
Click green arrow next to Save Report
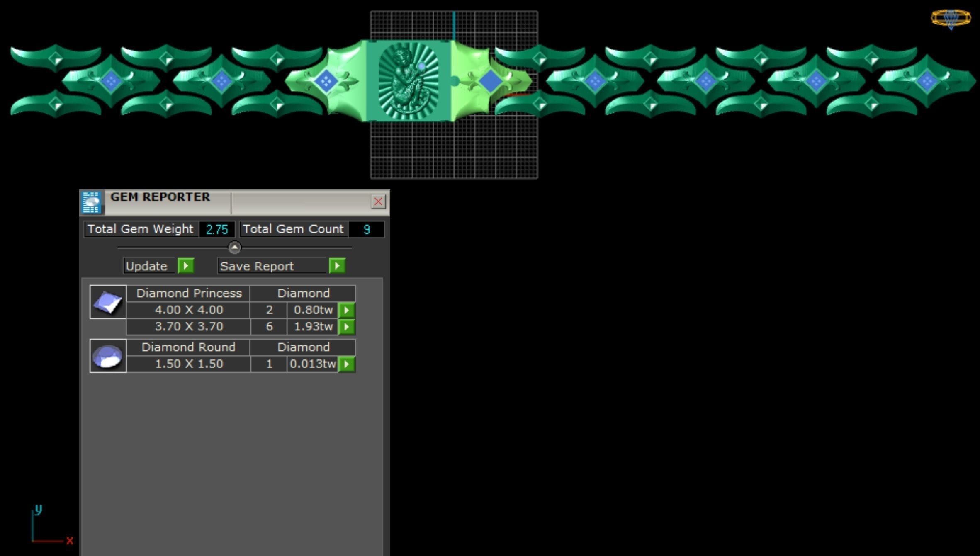(337, 266)
